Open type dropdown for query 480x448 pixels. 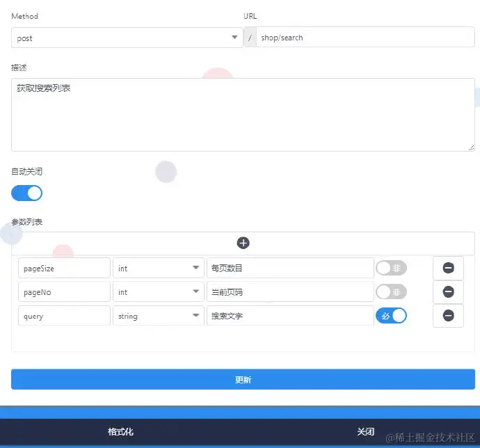(159, 316)
